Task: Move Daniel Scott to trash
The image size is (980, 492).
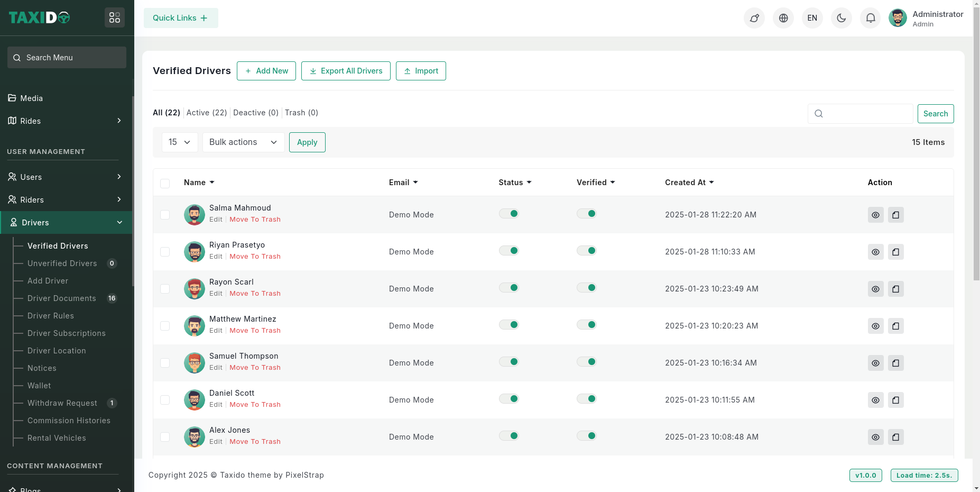Action: tap(255, 405)
